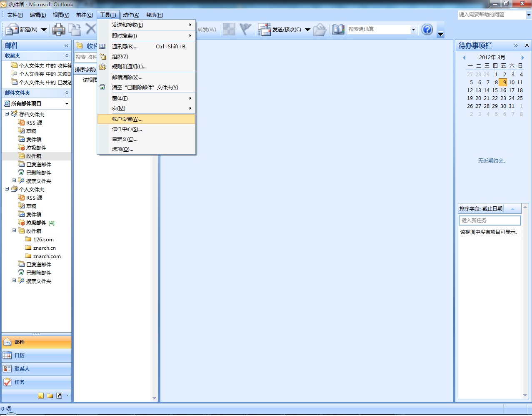
Task: Open the 文件 menu
Action: tap(15, 15)
